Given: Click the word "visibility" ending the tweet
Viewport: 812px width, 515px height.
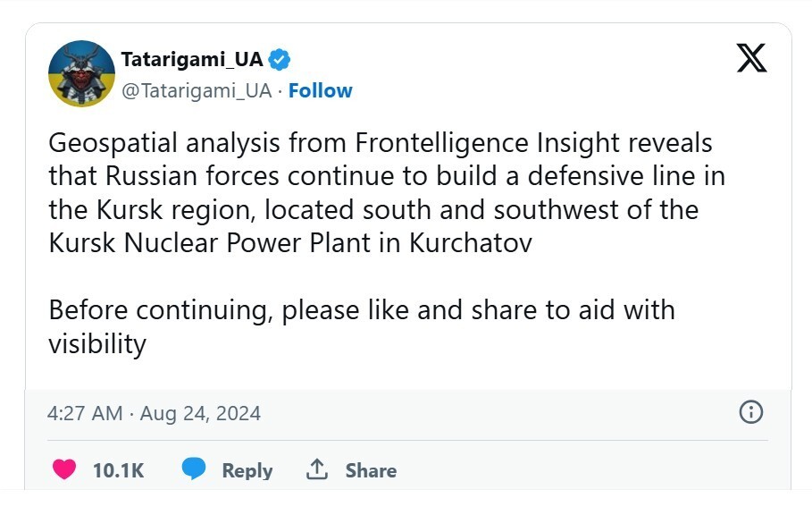Looking at the screenshot, I should pos(97,344).
